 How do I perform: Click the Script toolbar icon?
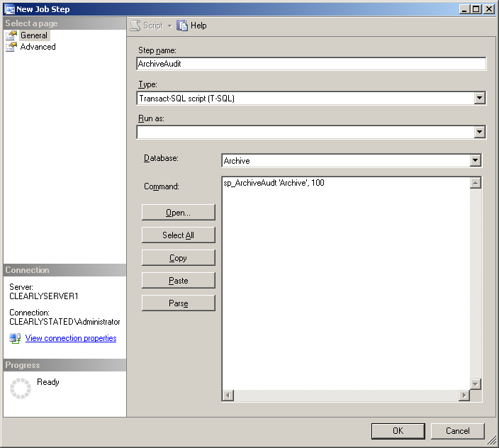135,26
